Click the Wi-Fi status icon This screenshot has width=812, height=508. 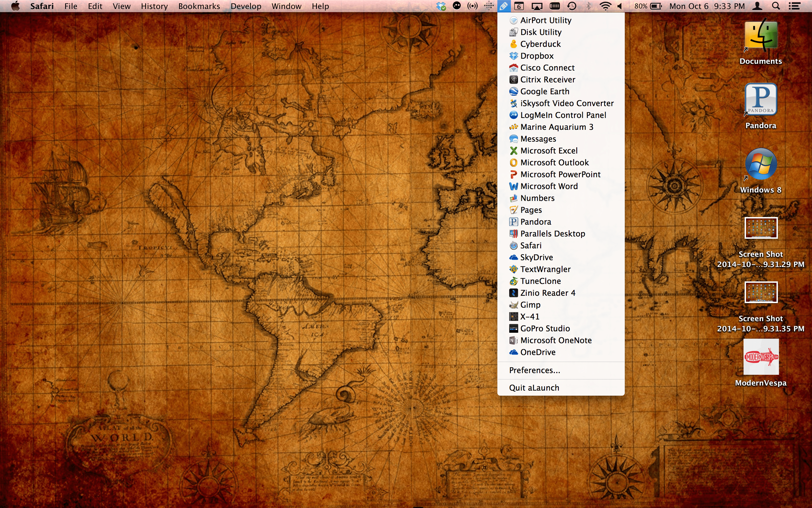click(605, 6)
